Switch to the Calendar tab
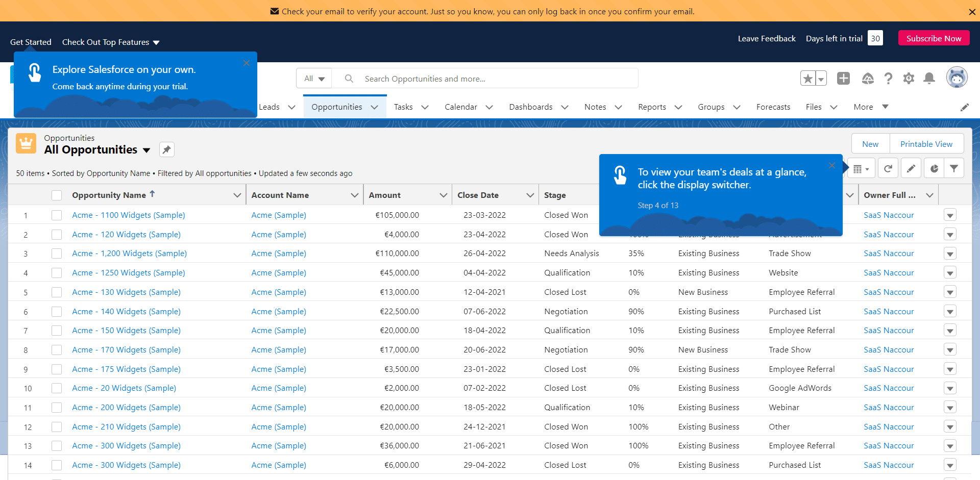 (x=461, y=107)
